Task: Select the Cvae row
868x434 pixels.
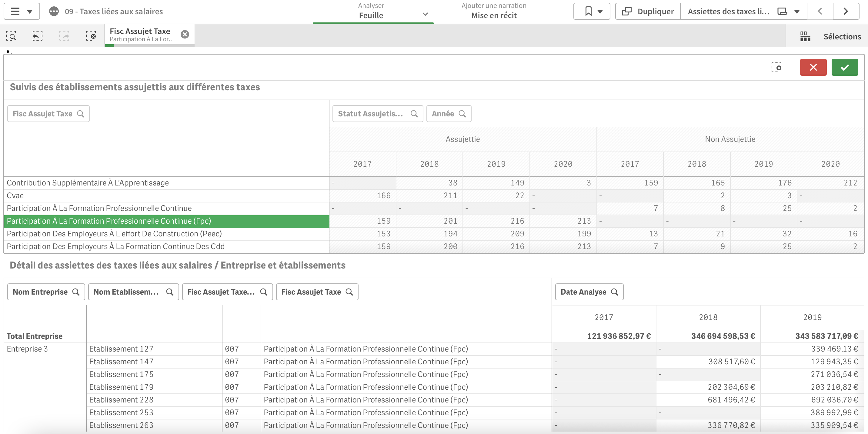Action: (x=15, y=196)
